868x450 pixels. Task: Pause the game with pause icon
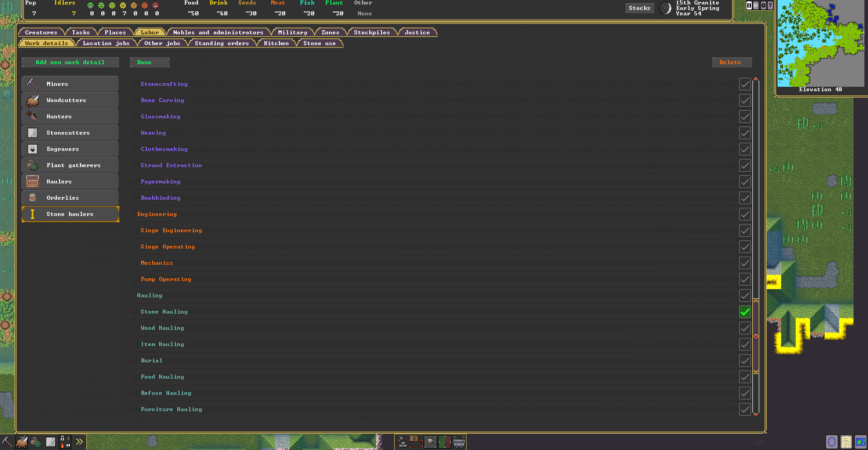point(749,5)
